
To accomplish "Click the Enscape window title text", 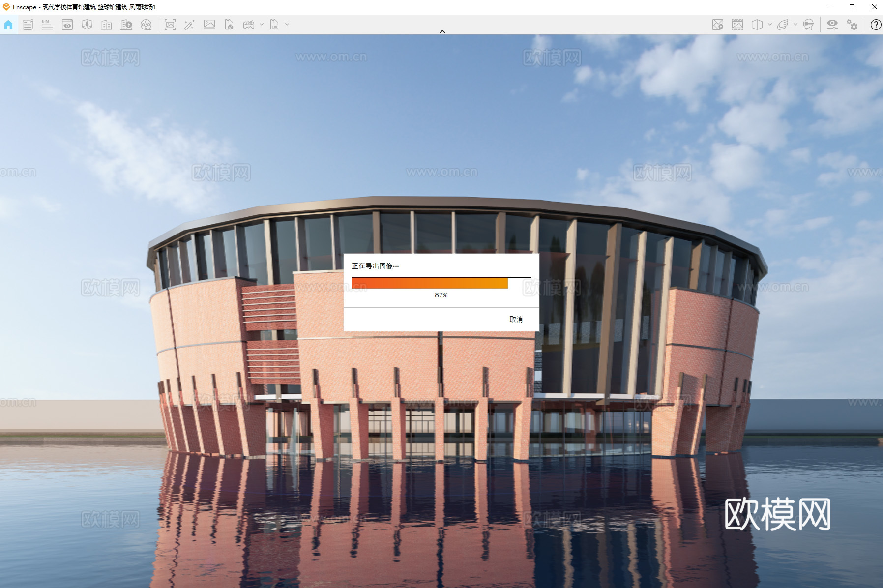I will pyautogui.click(x=84, y=7).
